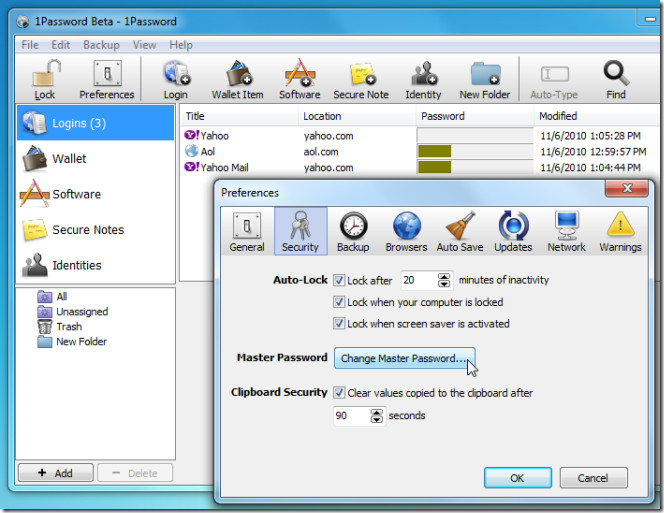This screenshot has height=513, width=664.
Task: Click the Yahoo Mail password strength bar
Action: [x=475, y=167]
